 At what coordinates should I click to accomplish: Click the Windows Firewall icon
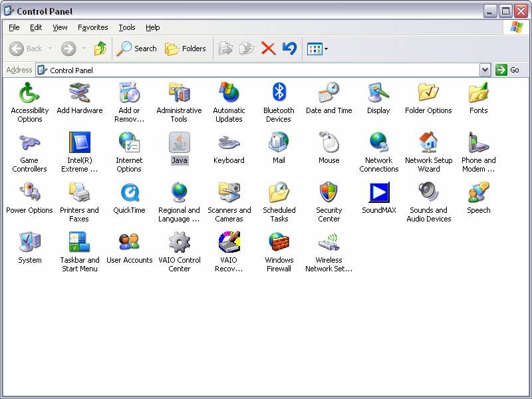279,243
